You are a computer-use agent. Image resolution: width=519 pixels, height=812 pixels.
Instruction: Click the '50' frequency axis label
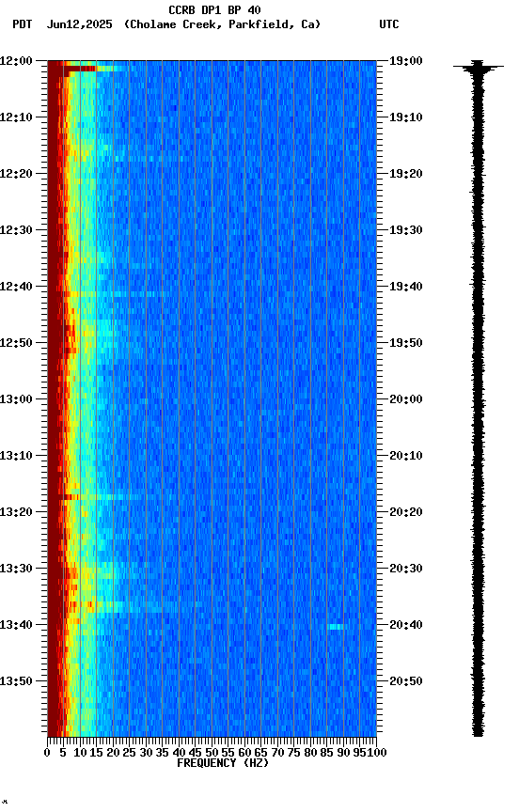pyautogui.click(x=212, y=753)
